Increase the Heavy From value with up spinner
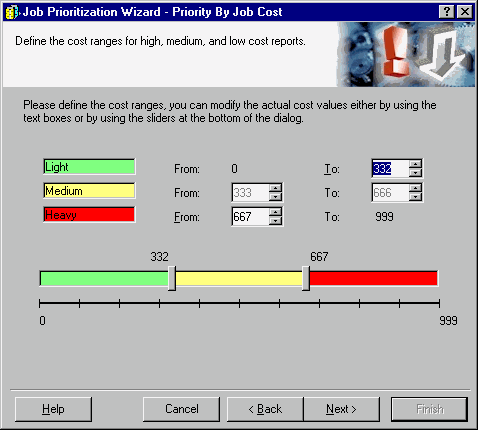The image size is (478, 430). [x=275, y=212]
